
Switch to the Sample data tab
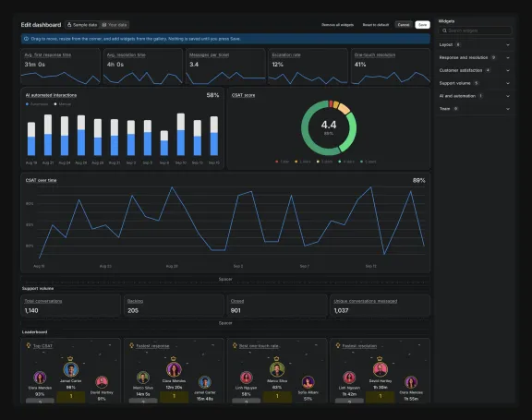coord(82,25)
